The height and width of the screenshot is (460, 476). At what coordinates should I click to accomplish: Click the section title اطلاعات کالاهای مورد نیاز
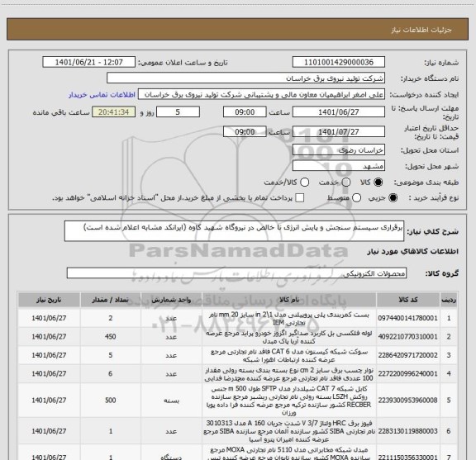click(413, 251)
